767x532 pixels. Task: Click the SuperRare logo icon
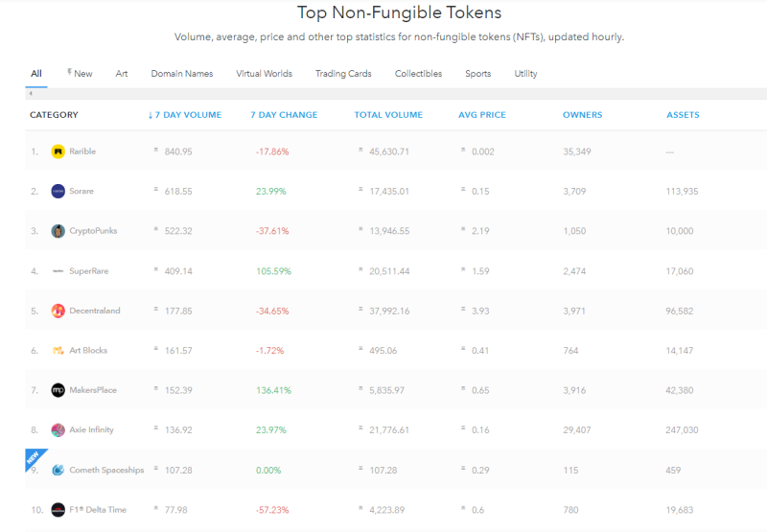click(58, 271)
